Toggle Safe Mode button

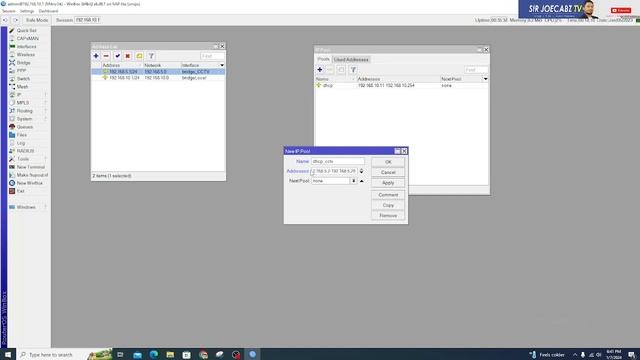point(37,20)
